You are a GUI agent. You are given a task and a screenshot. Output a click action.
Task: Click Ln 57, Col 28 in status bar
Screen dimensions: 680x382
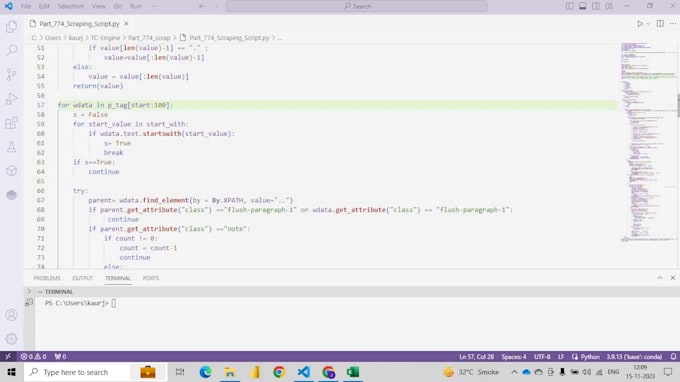[x=476, y=356]
